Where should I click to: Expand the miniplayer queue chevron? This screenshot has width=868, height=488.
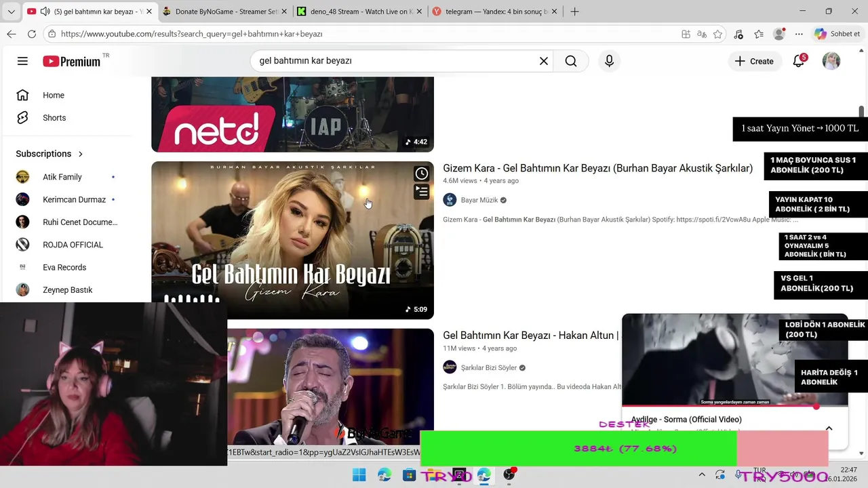[x=829, y=428]
